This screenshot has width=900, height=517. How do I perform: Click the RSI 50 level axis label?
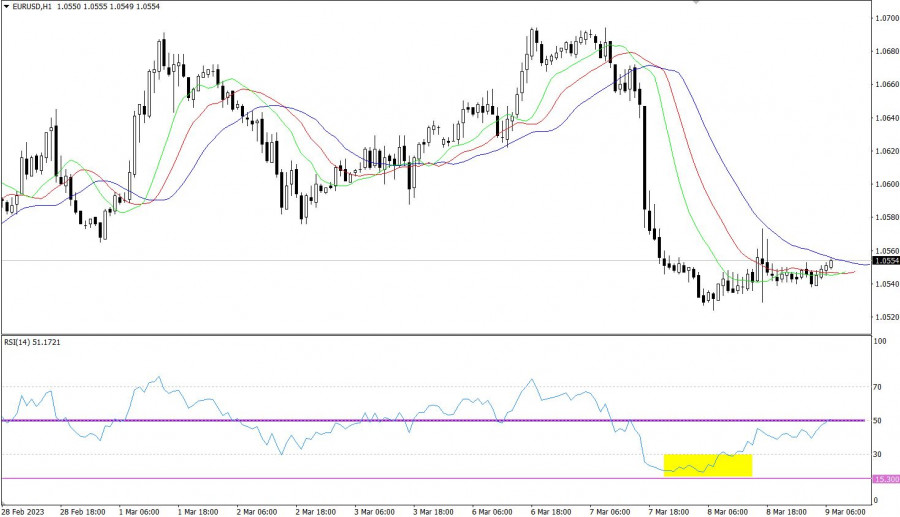[x=879, y=421]
